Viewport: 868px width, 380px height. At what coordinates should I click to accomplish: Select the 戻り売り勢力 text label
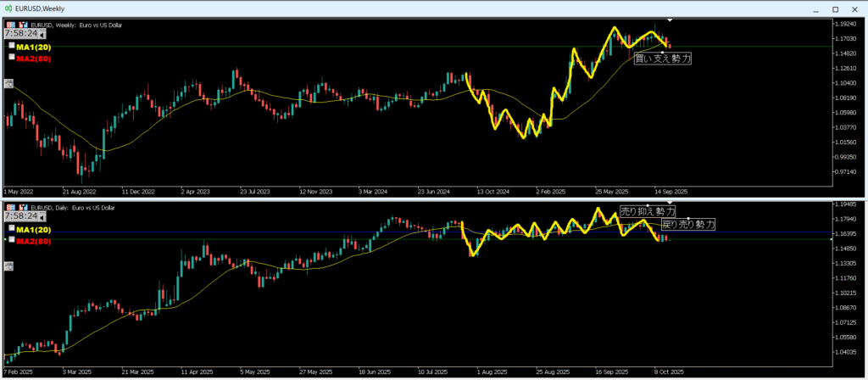point(687,225)
